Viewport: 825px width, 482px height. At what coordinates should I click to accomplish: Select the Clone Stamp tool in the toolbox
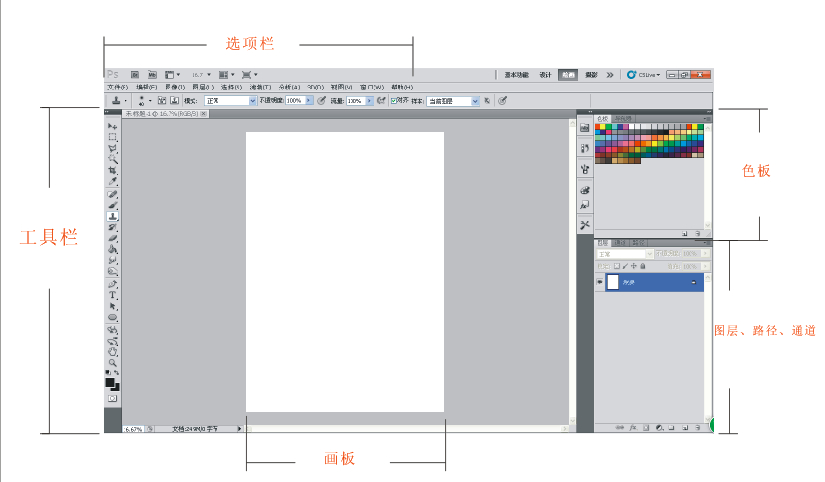pos(113,216)
